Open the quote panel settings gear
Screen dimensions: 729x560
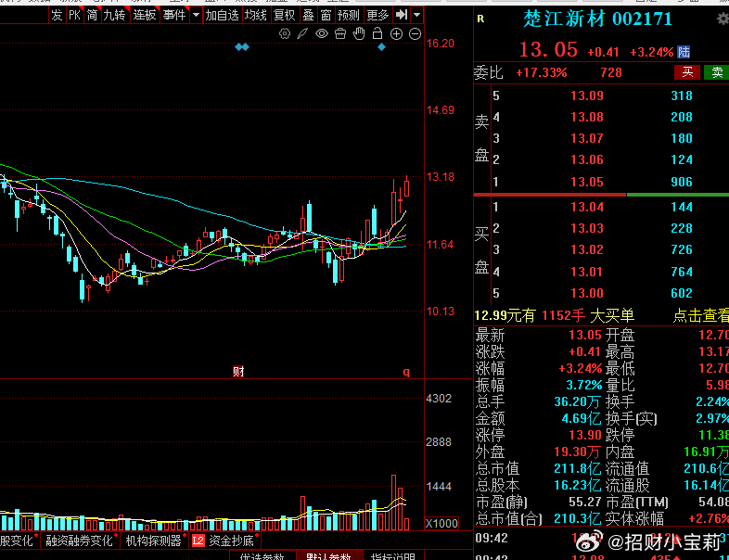click(723, 19)
